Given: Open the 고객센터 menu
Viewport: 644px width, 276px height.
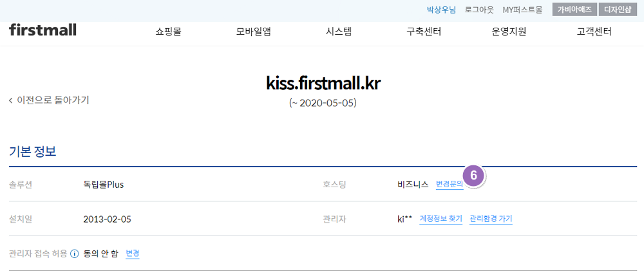Looking at the screenshot, I should pyautogui.click(x=594, y=32).
